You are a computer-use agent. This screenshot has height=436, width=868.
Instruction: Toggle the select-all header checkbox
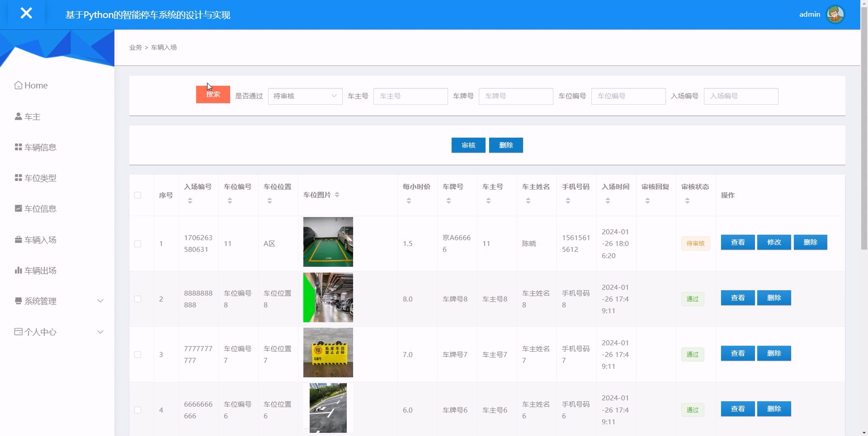click(137, 195)
